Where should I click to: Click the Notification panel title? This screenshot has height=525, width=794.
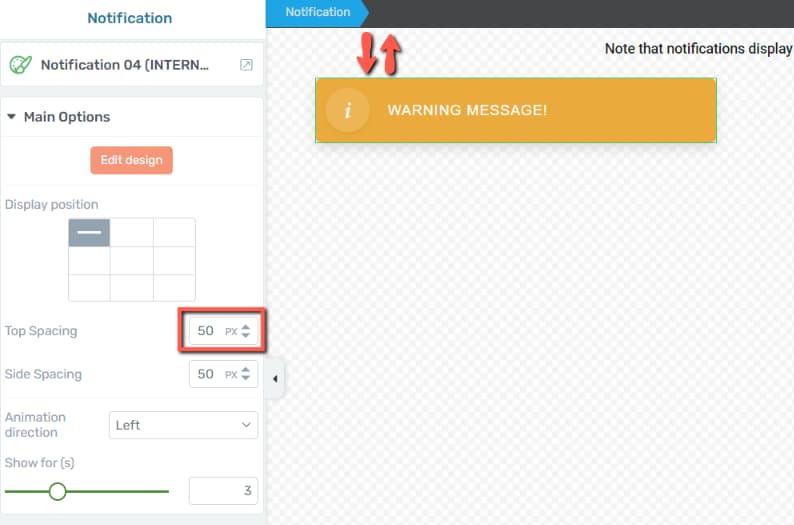130,18
